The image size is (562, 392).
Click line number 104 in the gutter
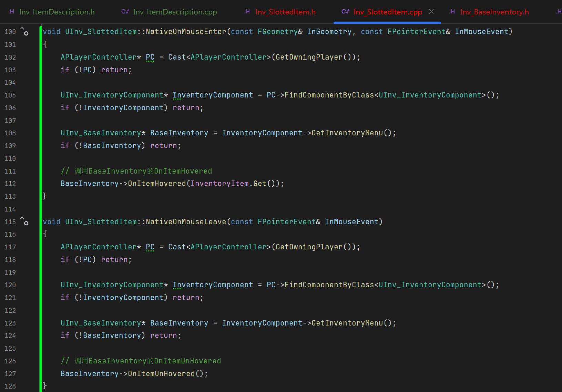point(10,82)
